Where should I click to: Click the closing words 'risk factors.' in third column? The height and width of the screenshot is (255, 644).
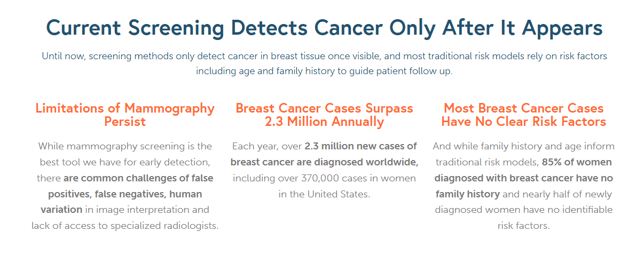pyautogui.click(x=523, y=226)
